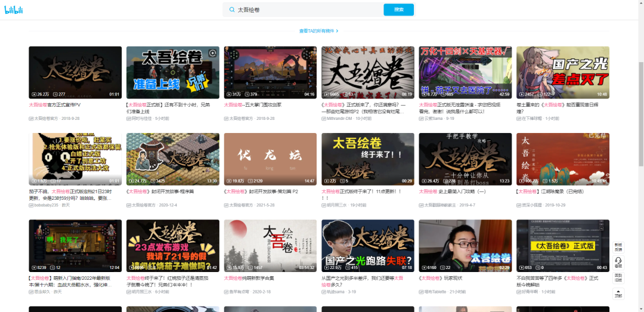Screen dimensions: 644x312
Task: Open the 国产之光差点灭了 thumbnail
Action: 563,72
